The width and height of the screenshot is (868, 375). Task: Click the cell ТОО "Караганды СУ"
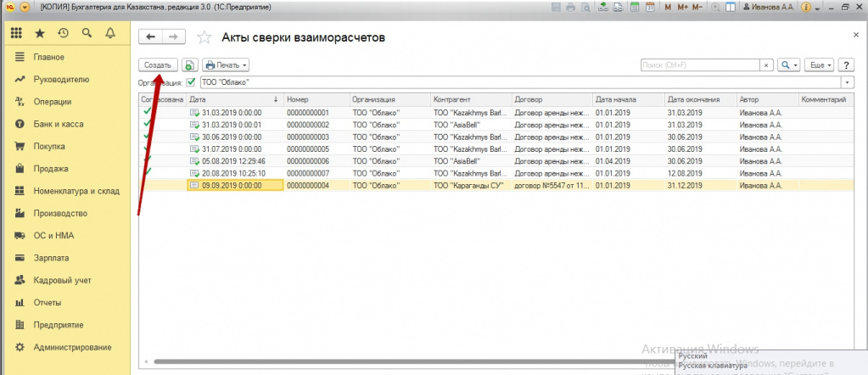(x=468, y=186)
